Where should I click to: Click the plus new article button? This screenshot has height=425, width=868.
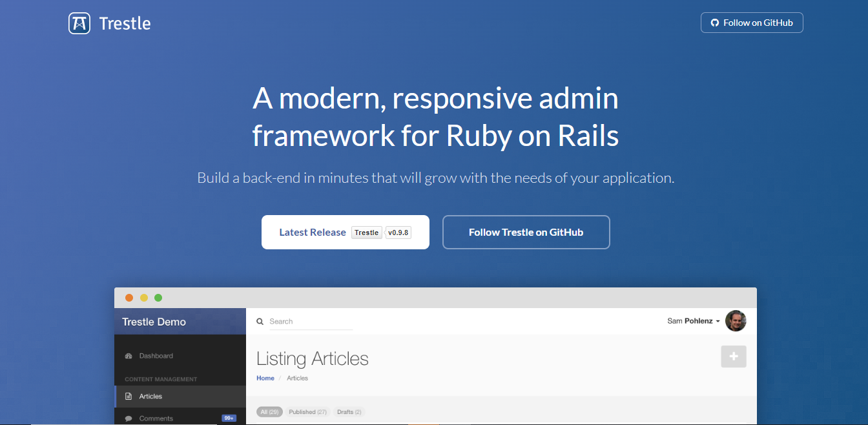click(x=734, y=357)
